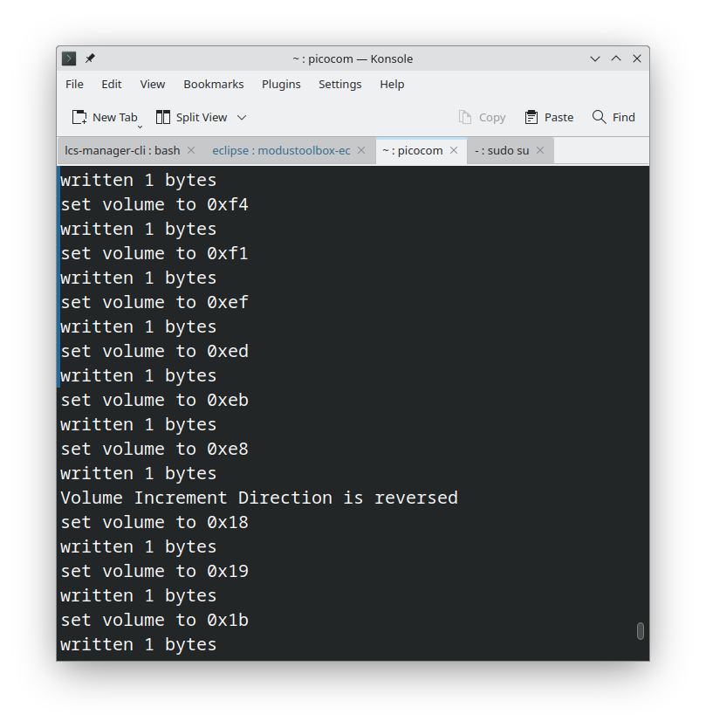Toggle the pin window icon
The height and width of the screenshot is (728, 706).
coord(90,58)
